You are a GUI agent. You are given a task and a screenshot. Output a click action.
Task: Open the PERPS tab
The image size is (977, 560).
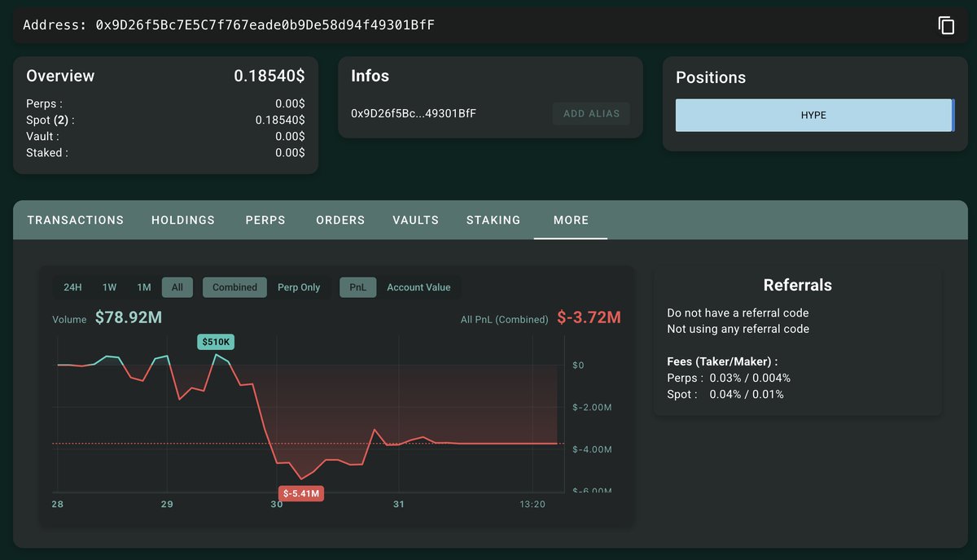click(265, 220)
